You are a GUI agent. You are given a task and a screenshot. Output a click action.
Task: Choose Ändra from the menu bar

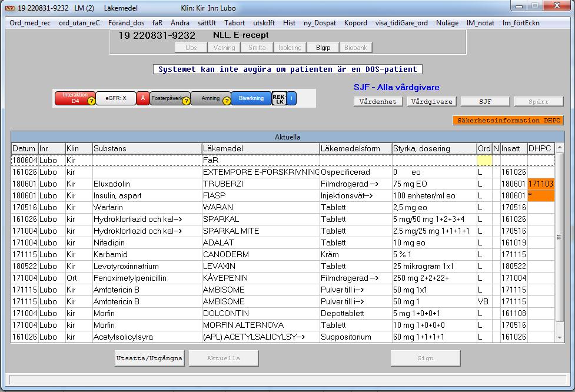[180, 23]
